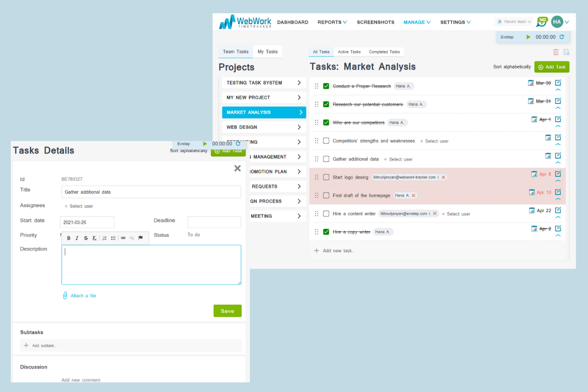Open the notifications bell with 342 badge
This screenshot has width=588, height=392.
click(x=541, y=22)
